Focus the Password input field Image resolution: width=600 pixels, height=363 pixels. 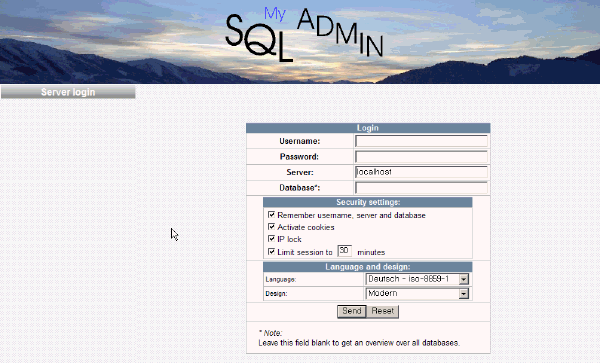pyautogui.click(x=421, y=156)
